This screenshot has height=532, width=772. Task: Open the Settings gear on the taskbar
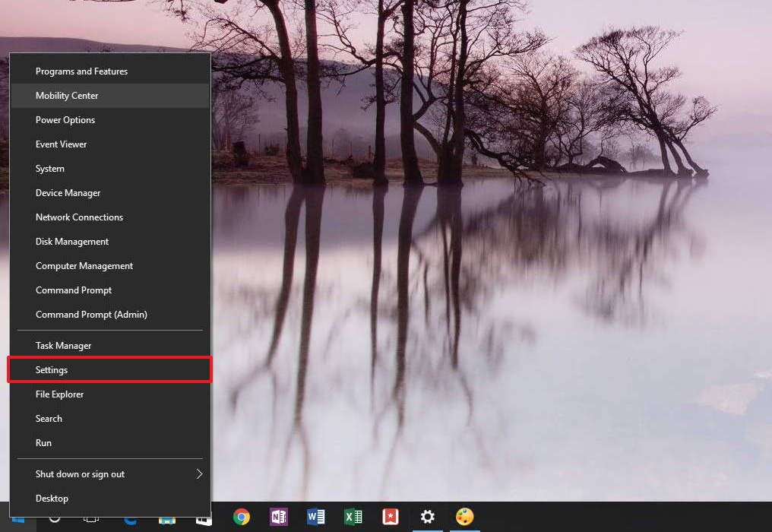click(427, 518)
